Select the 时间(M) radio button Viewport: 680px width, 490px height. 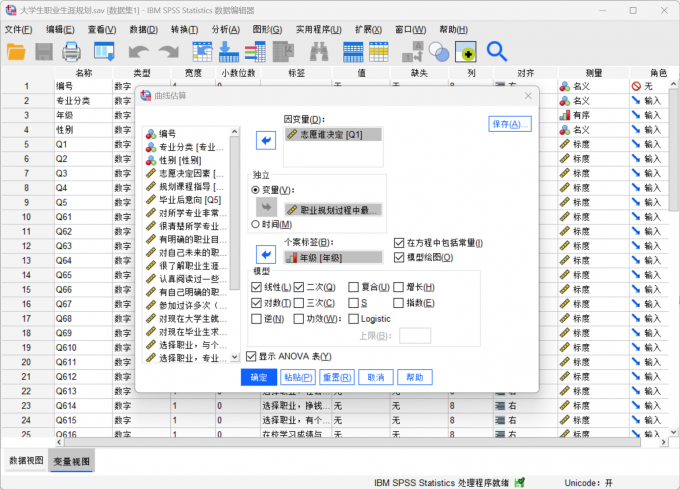(x=255, y=224)
